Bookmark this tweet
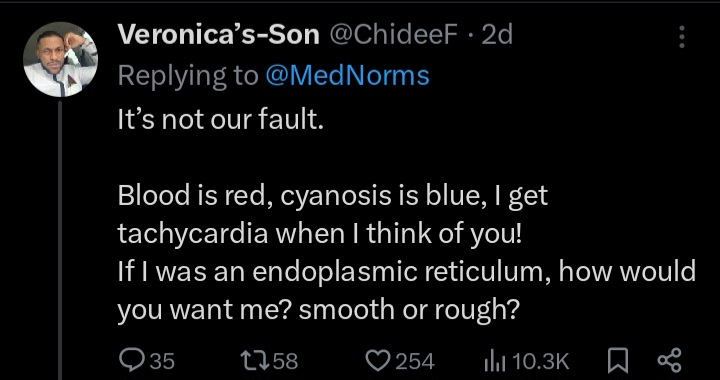The width and height of the screenshot is (720, 380). (x=618, y=361)
